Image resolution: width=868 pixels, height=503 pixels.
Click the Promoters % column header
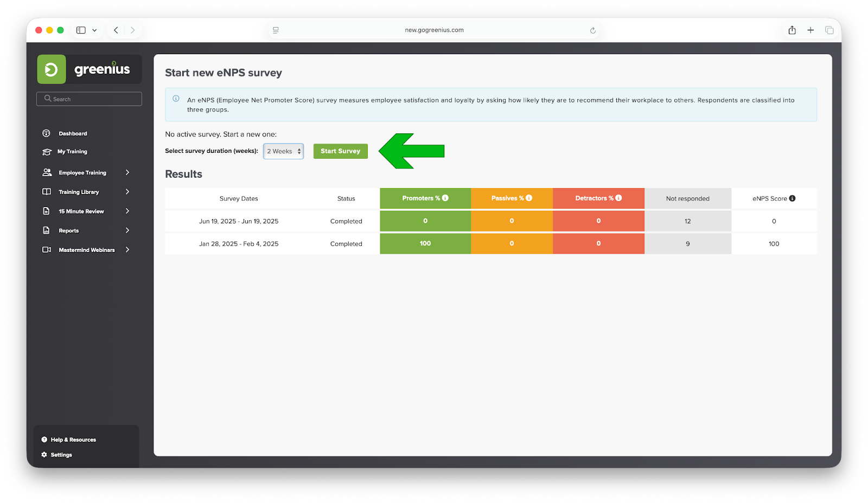pos(425,198)
